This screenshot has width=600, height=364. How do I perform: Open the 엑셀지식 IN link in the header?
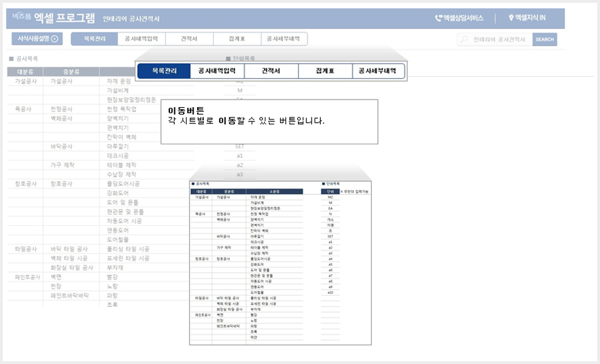[527, 17]
